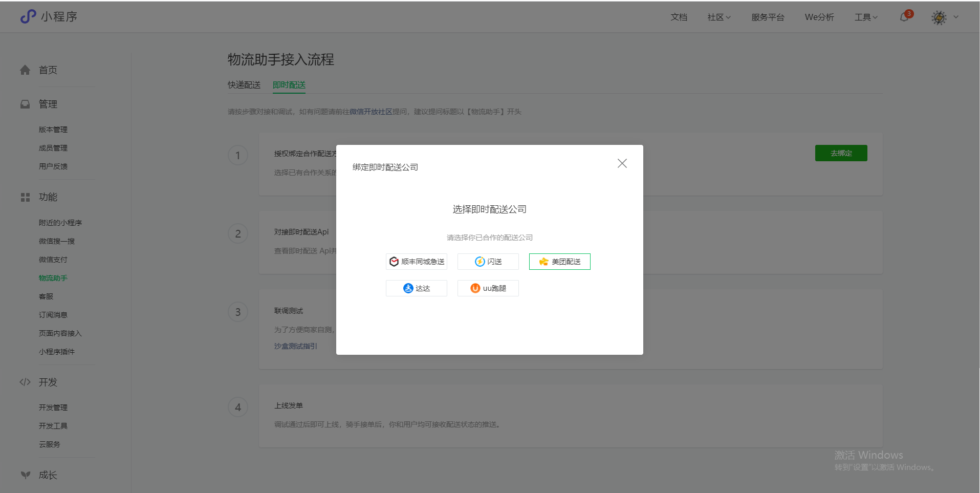The image size is (980, 493).
Task: Click the uu跑腿 logo icon
Action: click(x=475, y=288)
